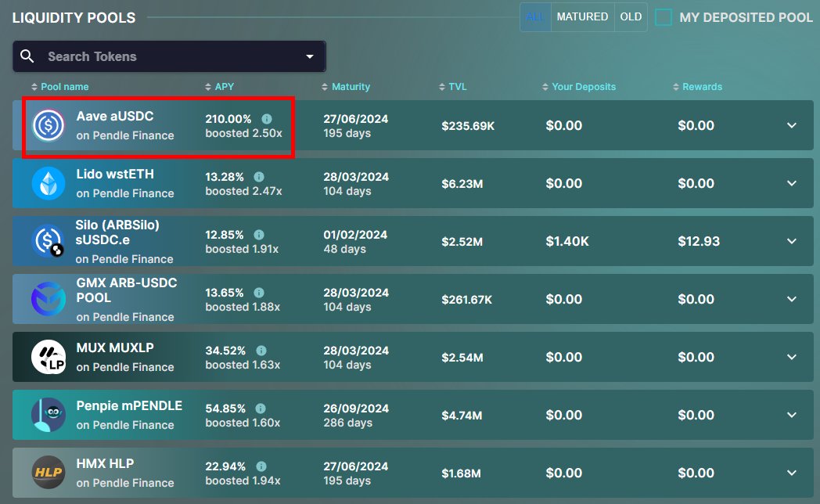Enable the My Deposited Pool checkbox

click(x=664, y=17)
